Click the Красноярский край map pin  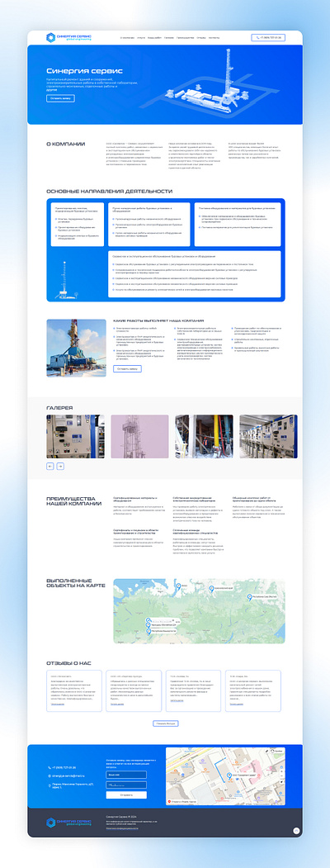[x=211, y=590]
